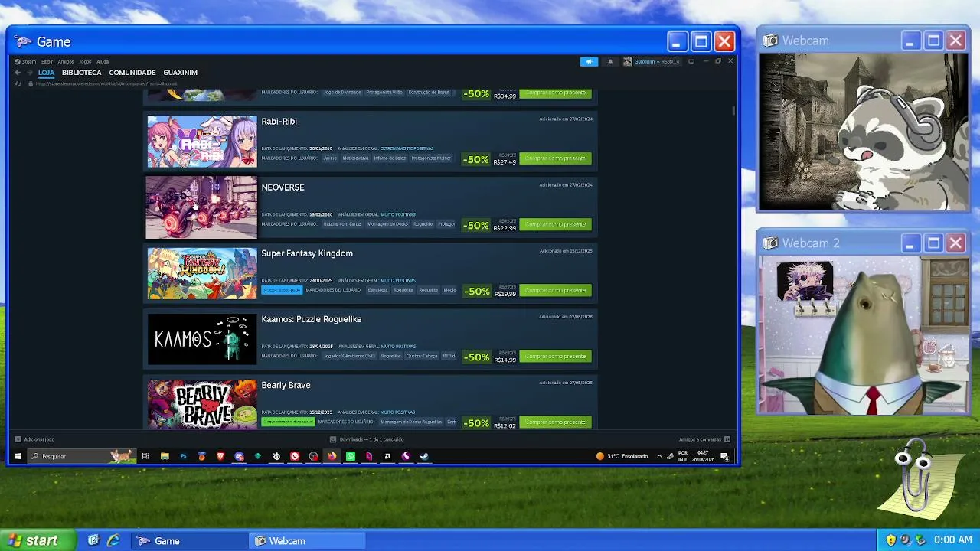Reload the Steam store page
This screenshot has width=980, height=551.
[18, 83]
